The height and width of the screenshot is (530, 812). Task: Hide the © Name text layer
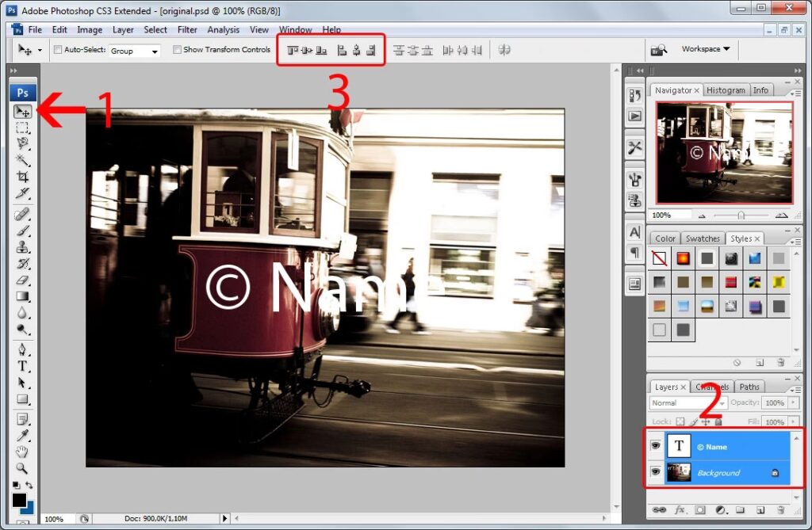pos(655,446)
